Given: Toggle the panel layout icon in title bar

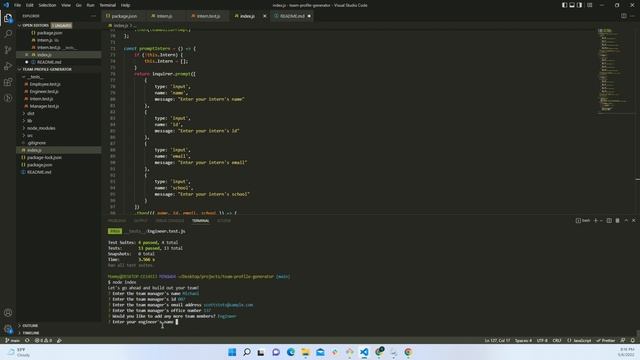Looking at the screenshot, I should click(572, 5).
